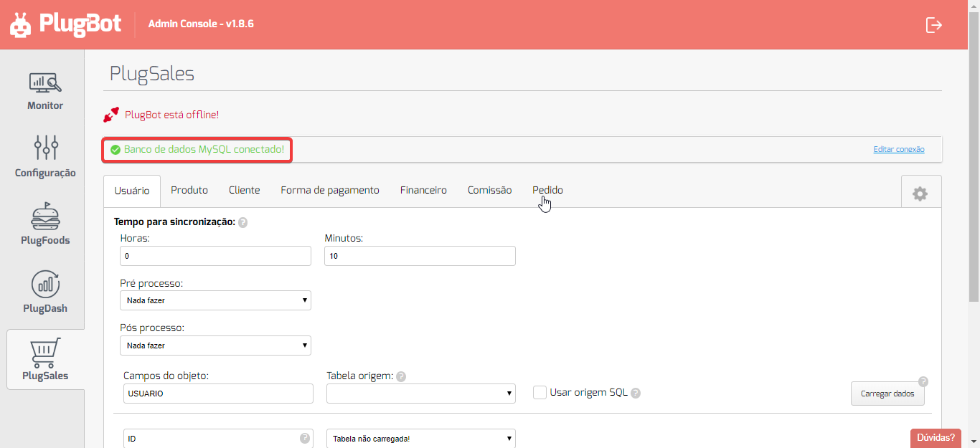
Task: Expand the Tabela origem dropdown
Action: click(x=421, y=394)
